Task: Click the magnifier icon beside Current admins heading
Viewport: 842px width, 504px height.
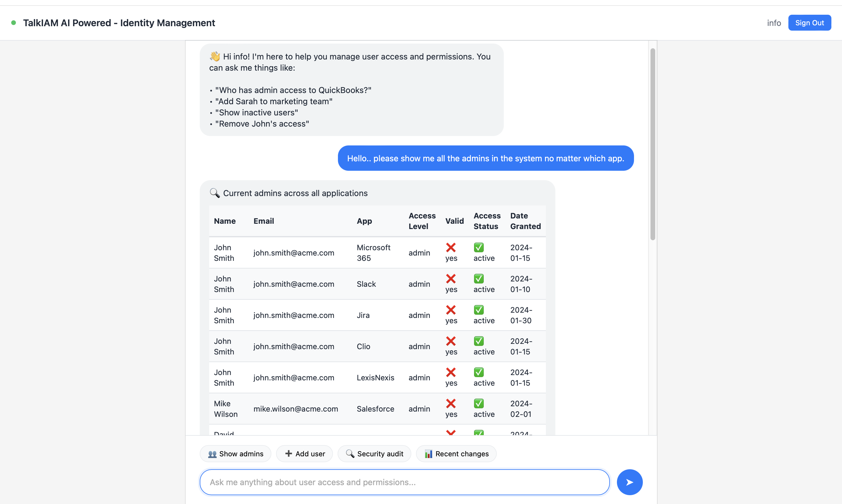Action: point(214,193)
